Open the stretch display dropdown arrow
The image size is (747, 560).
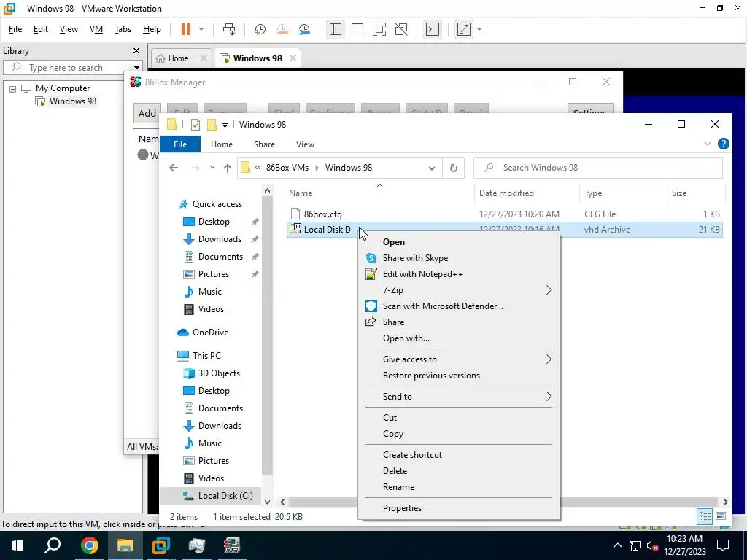[479, 29]
